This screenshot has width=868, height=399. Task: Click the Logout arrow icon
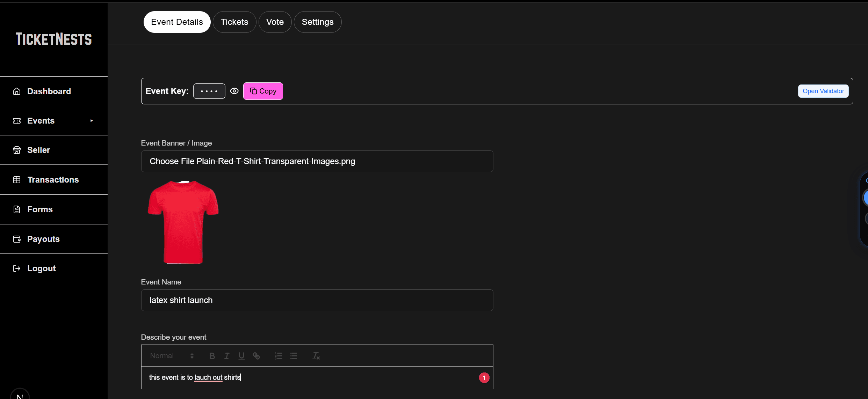[x=17, y=268]
